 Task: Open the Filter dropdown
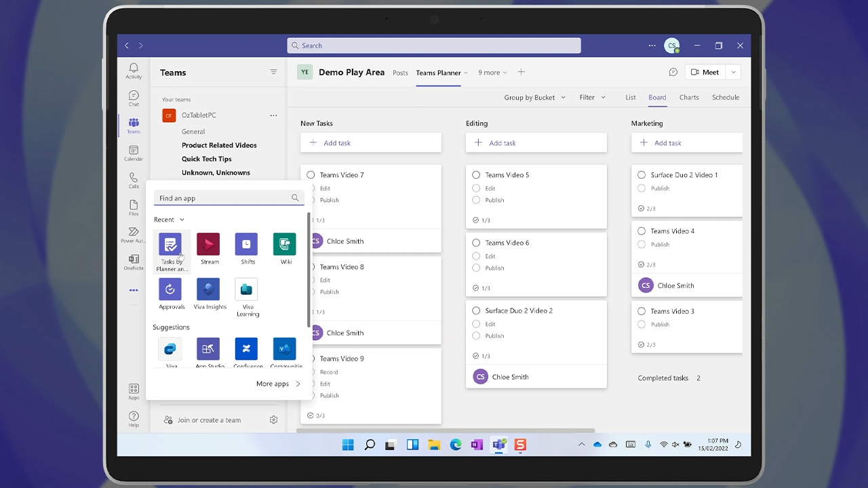(592, 98)
